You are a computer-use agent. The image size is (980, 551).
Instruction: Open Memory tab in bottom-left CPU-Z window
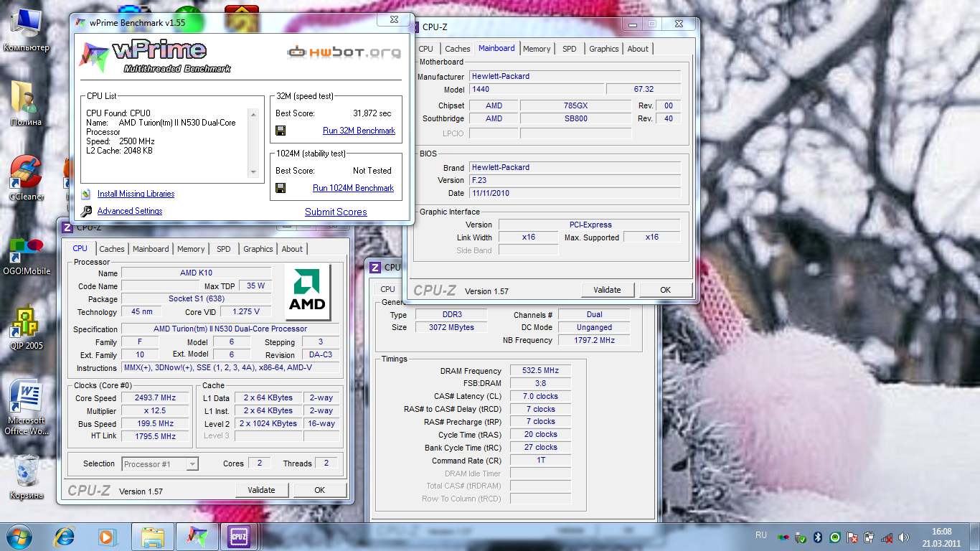point(191,249)
